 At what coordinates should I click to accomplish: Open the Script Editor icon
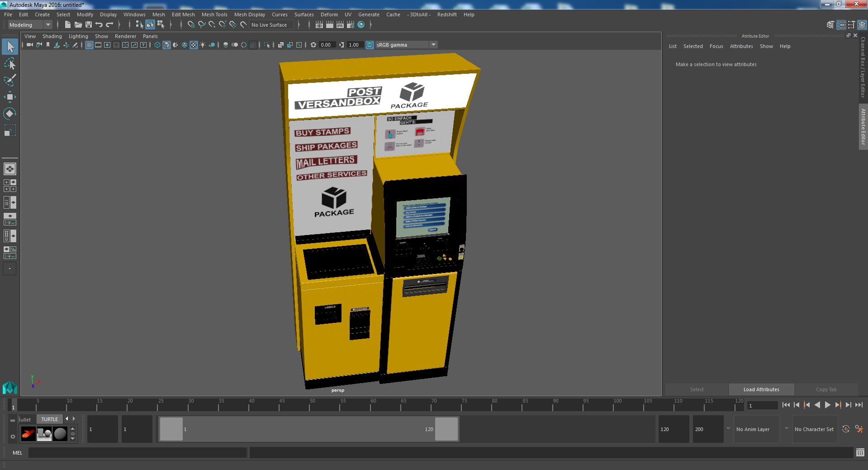coord(860,452)
